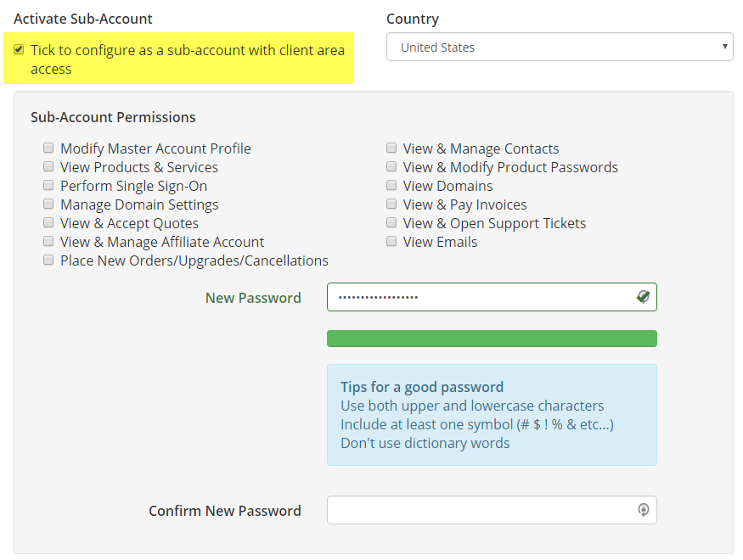Click the Activate Sub-Account label
Screen dimensions: 743x560
[83, 19]
